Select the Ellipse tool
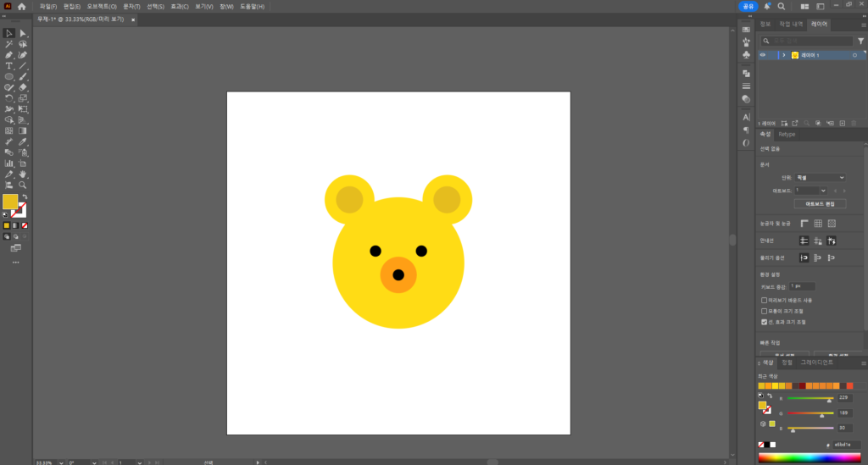This screenshot has width=868, height=465. pyautogui.click(x=9, y=76)
